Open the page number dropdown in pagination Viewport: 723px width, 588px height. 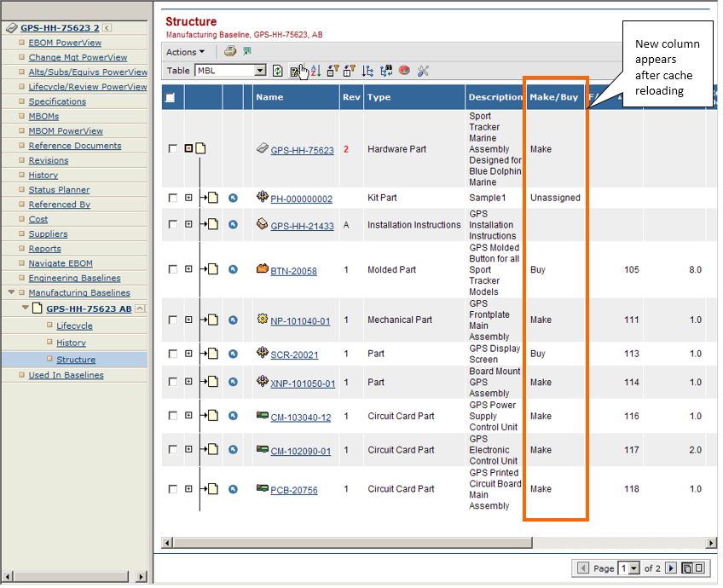tap(629, 568)
